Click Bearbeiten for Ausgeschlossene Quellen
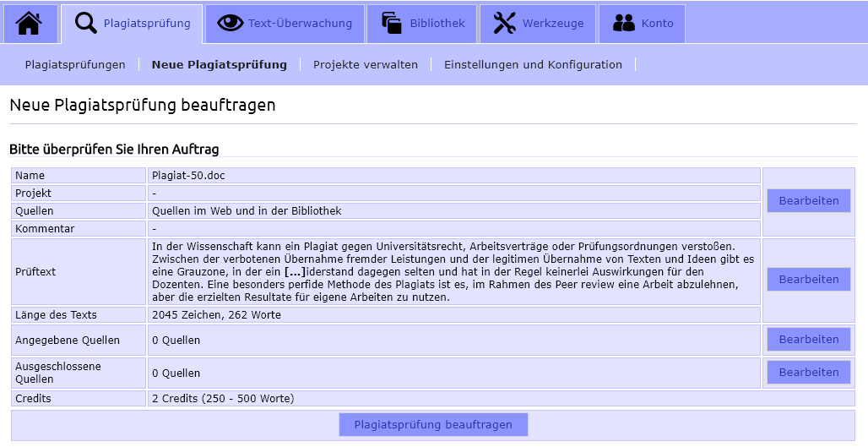Image resolution: width=868 pixels, height=447 pixels. pyautogui.click(x=809, y=373)
